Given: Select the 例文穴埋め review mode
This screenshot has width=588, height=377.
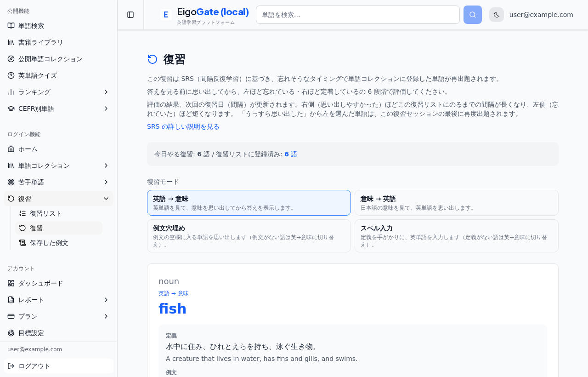Looking at the screenshot, I should coord(249,236).
